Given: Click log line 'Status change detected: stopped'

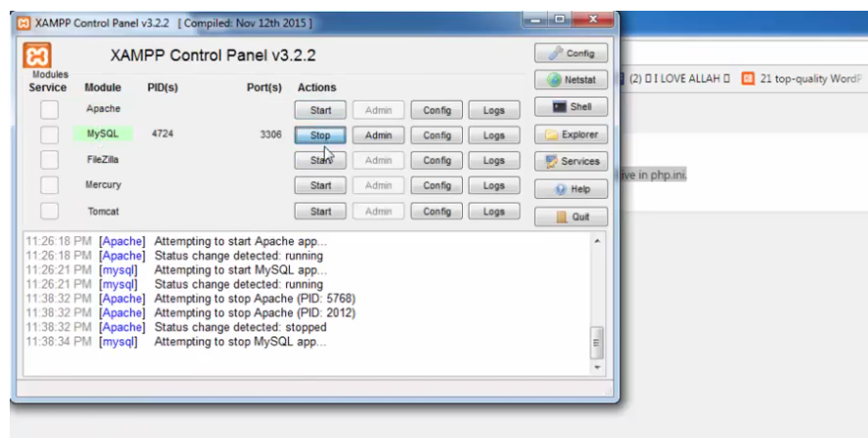Looking at the screenshot, I should (240, 328).
